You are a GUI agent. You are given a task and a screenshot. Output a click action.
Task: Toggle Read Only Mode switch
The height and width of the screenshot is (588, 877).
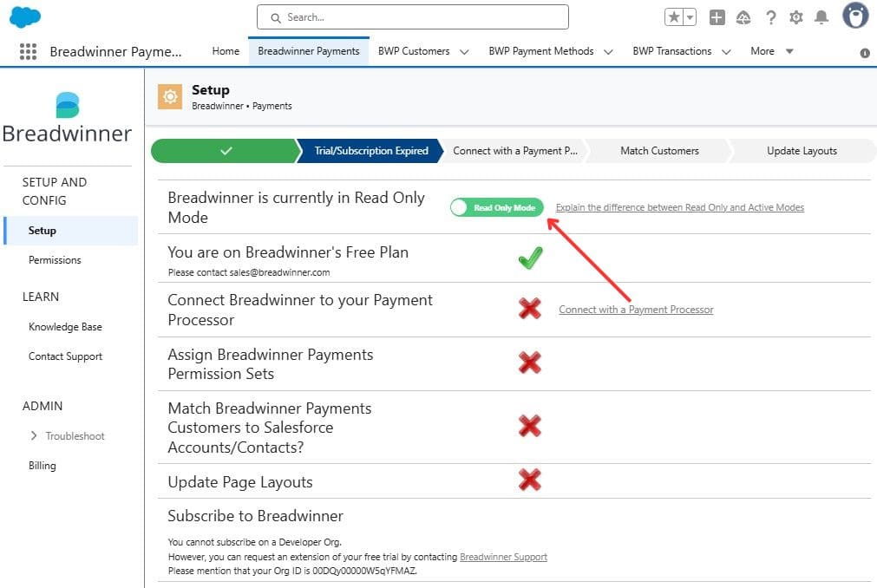(x=497, y=208)
